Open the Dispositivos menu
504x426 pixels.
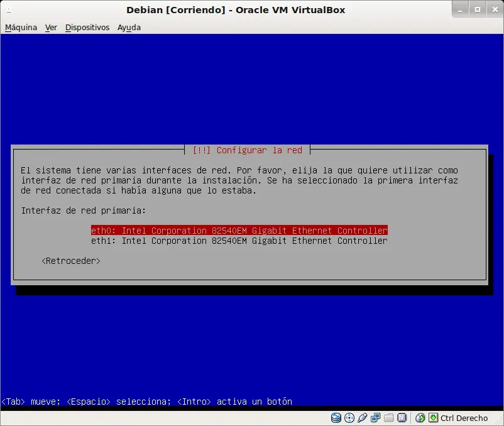coord(87,28)
